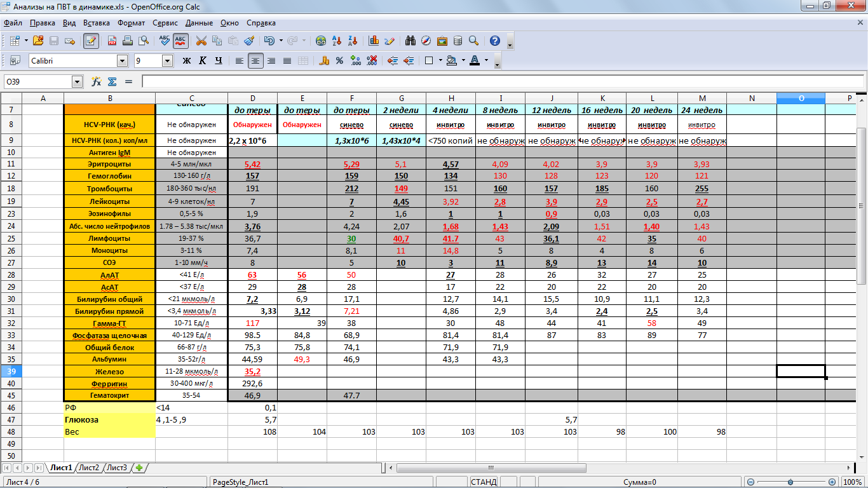The width and height of the screenshot is (868, 488).
Task: Undo the last action
Action: 269,41
